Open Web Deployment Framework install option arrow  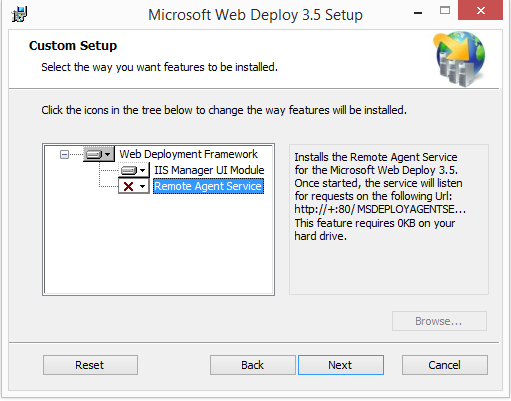click(x=107, y=154)
